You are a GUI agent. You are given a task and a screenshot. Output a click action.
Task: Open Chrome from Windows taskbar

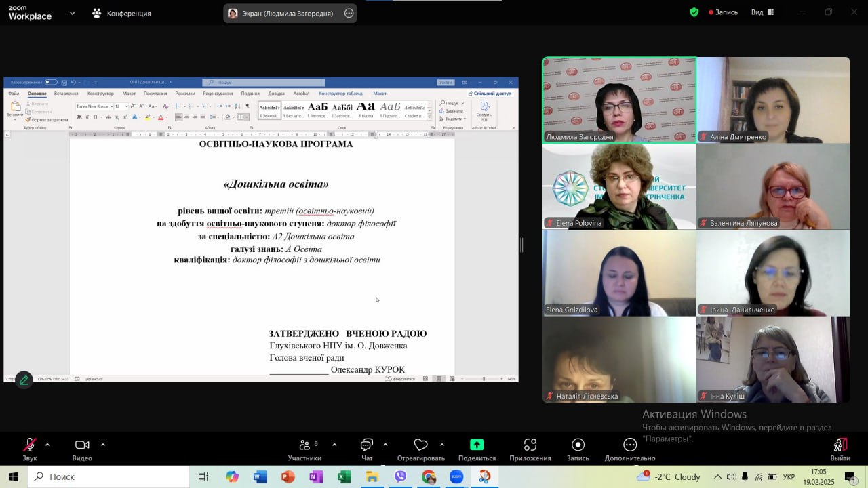click(x=429, y=476)
